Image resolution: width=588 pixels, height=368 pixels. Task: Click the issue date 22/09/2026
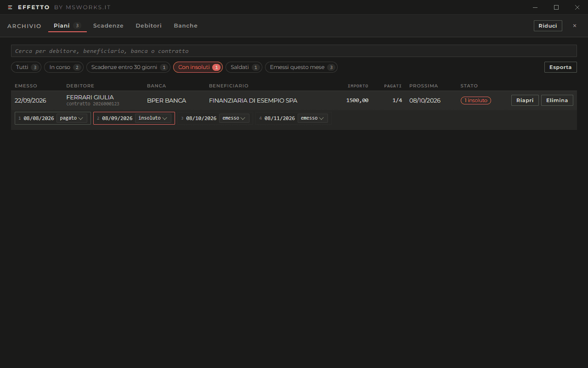[x=30, y=100]
